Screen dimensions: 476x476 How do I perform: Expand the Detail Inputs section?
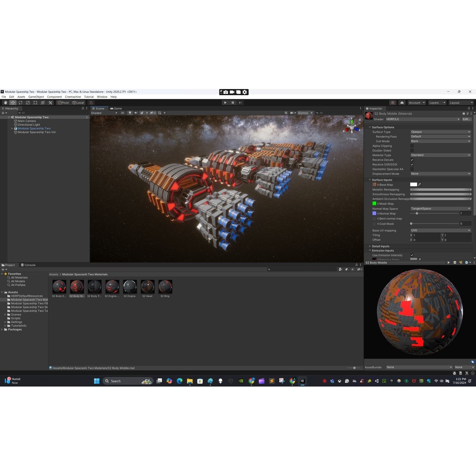(x=370, y=246)
